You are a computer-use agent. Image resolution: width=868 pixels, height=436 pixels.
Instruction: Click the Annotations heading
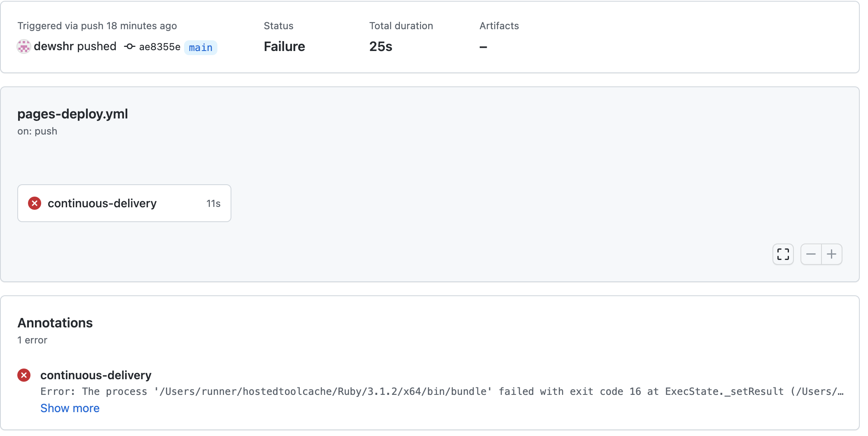click(x=55, y=323)
